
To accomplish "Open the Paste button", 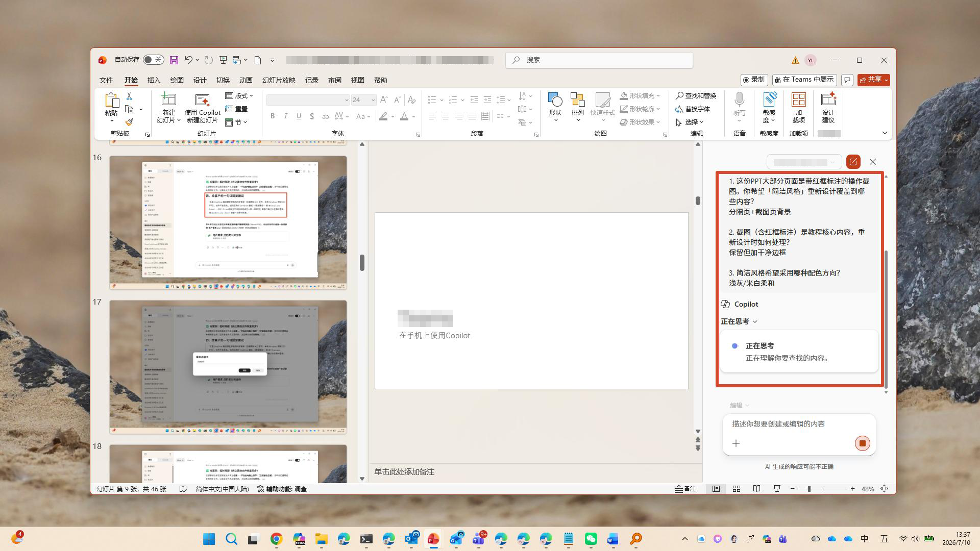I will tap(111, 108).
